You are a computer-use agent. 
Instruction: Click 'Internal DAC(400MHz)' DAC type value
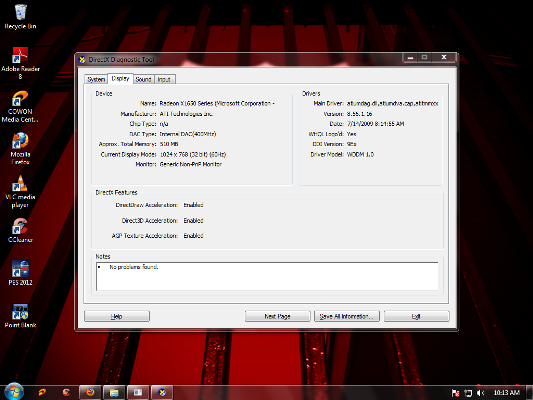tap(188, 134)
